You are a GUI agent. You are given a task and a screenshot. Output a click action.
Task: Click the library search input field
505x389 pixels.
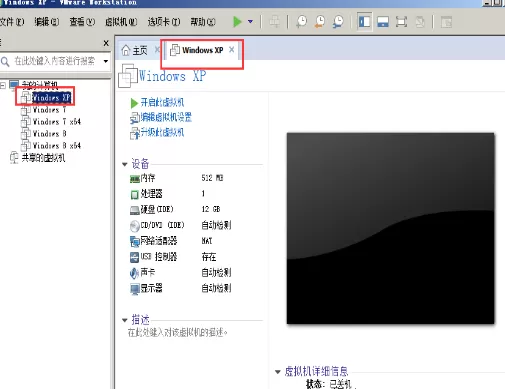(x=55, y=61)
